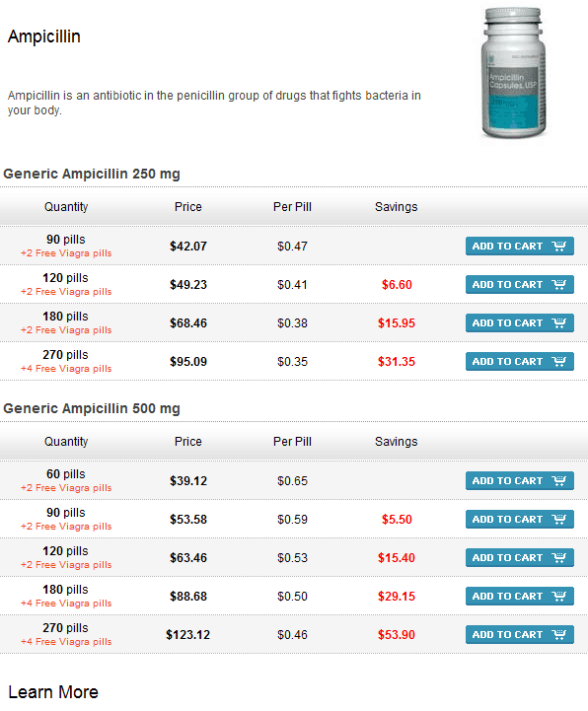Select the Generic Ampicillin 250 mg heading
The image size is (588, 711).
pos(92,175)
